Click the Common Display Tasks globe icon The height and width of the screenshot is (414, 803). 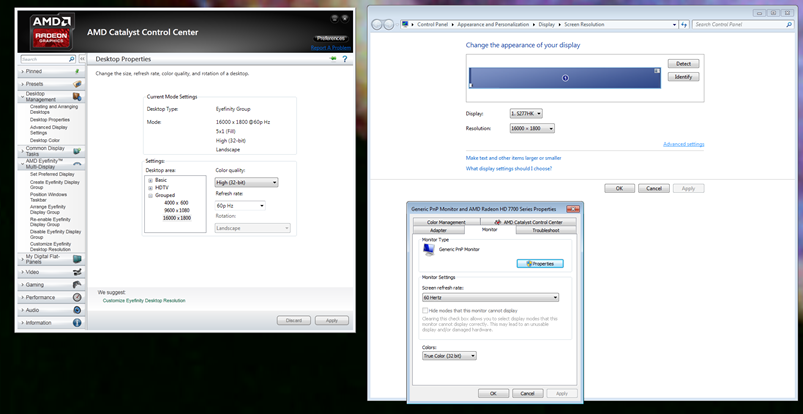[77, 151]
